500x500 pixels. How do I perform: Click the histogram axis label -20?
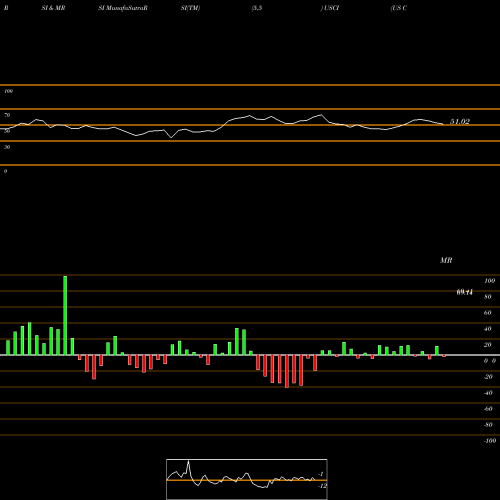point(488,377)
